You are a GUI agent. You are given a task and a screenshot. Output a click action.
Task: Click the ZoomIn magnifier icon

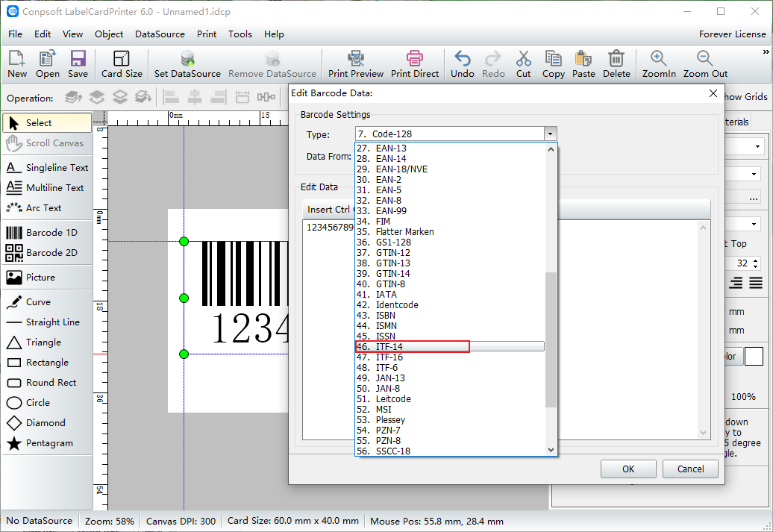coord(659,59)
